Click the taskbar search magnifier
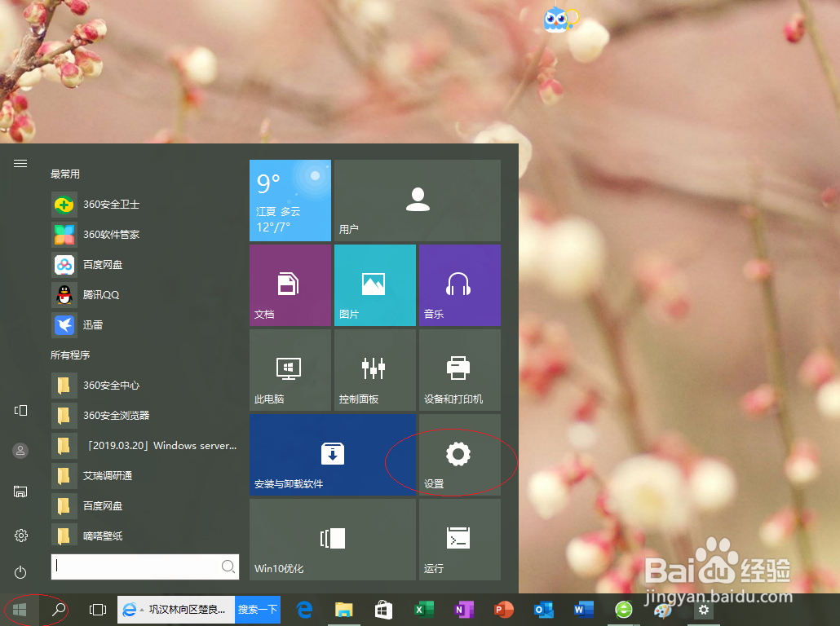The image size is (840, 626). (59, 610)
